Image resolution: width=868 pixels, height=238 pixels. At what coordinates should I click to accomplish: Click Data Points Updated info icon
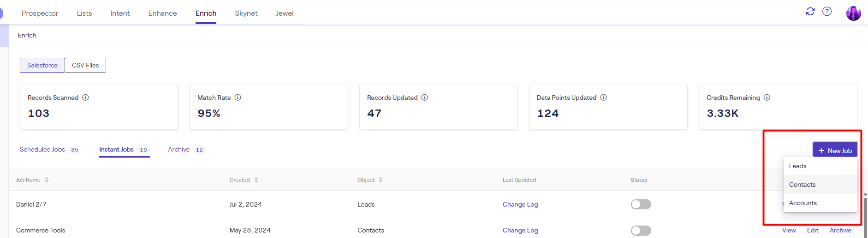tap(603, 98)
